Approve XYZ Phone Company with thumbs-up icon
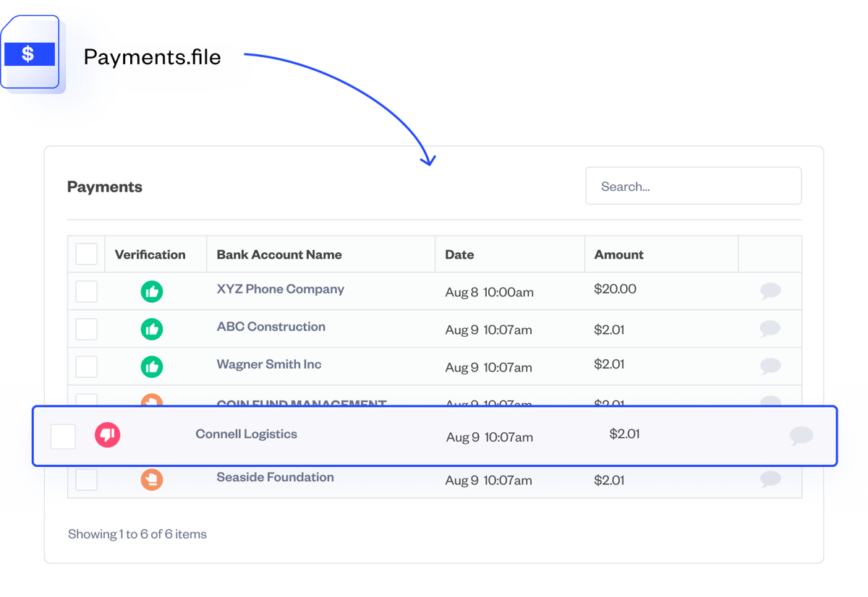The image size is (868, 597). [x=152, y=291]
